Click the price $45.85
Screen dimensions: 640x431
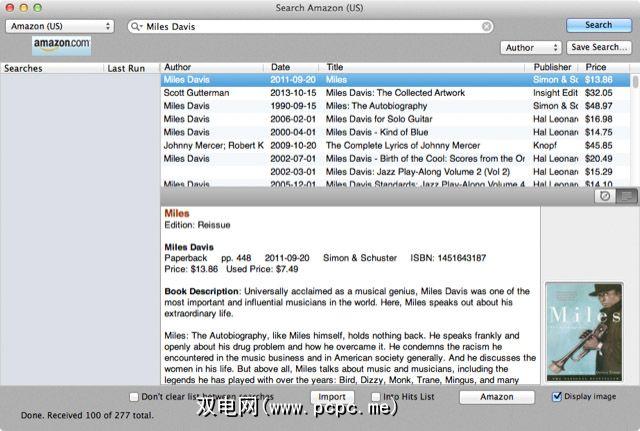coord(598,145)
